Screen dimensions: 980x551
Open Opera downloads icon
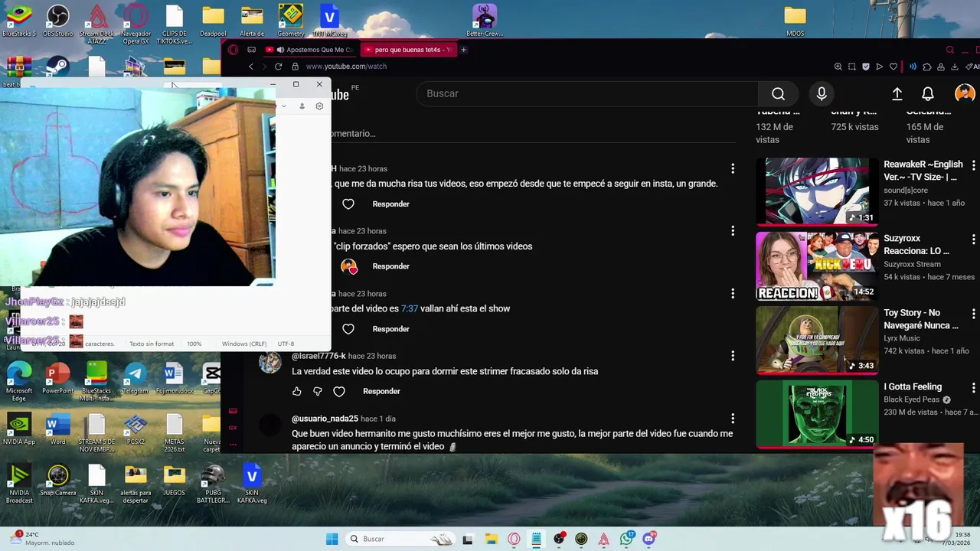coord(956,67)
